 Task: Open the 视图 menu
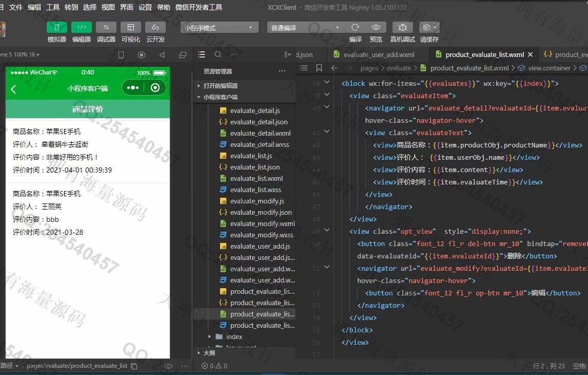[108, 7]
